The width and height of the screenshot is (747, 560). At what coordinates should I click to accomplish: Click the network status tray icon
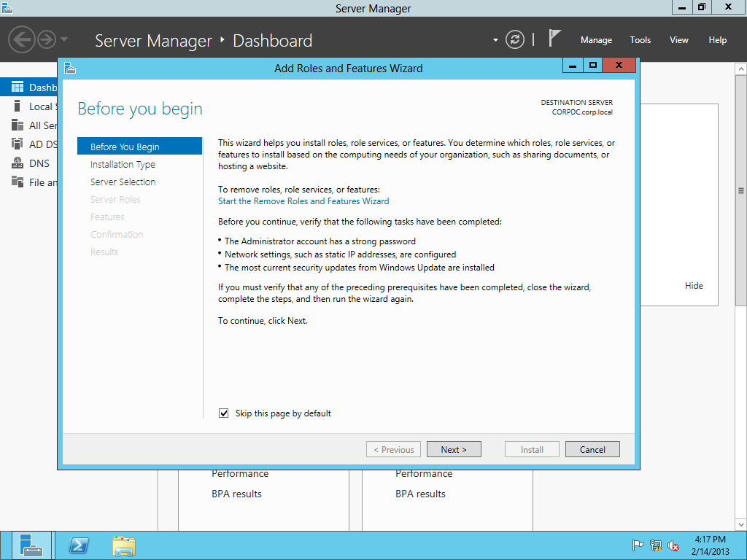[656, 545]
